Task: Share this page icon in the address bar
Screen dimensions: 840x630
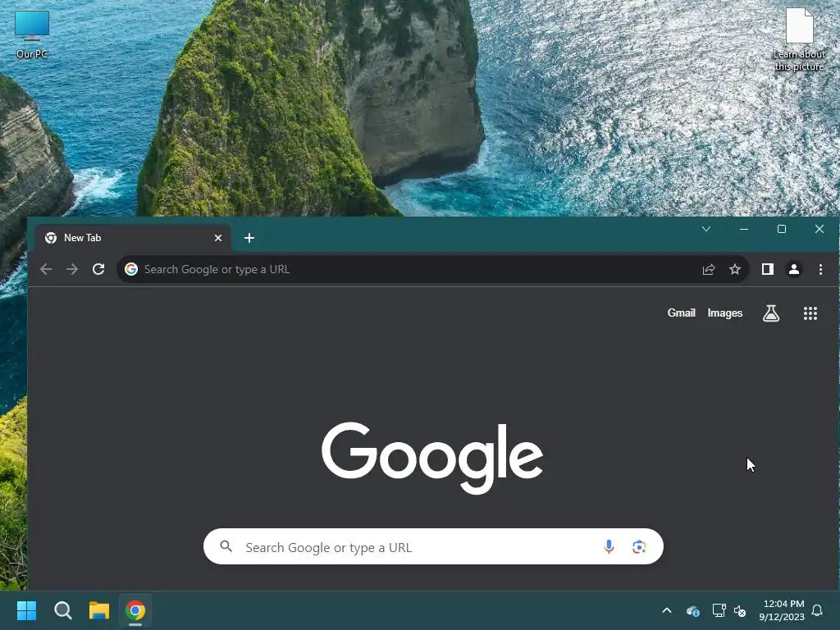Action: (x=709, y=269)
